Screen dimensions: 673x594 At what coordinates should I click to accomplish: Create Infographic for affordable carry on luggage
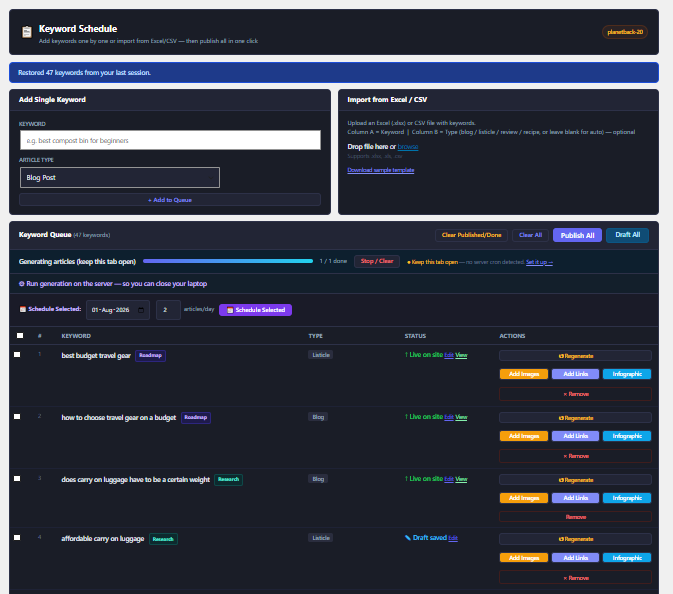point(627,558)
